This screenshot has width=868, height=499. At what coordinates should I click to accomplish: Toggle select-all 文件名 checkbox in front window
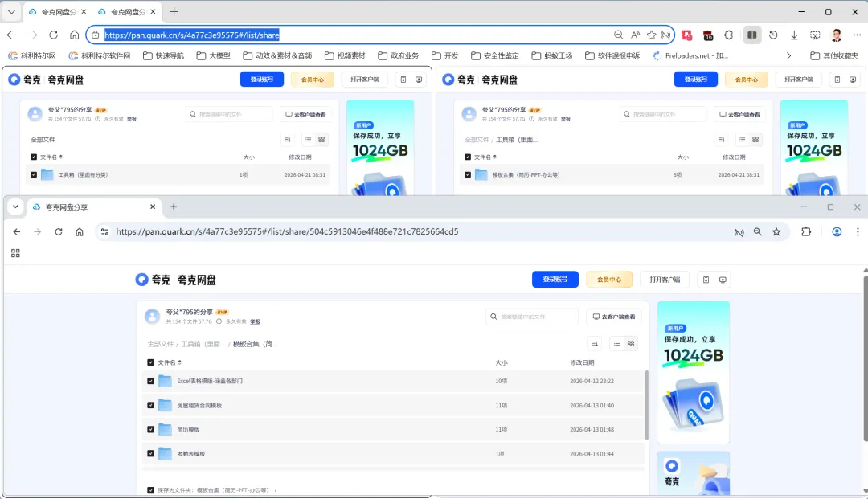[x=150, y=362]
